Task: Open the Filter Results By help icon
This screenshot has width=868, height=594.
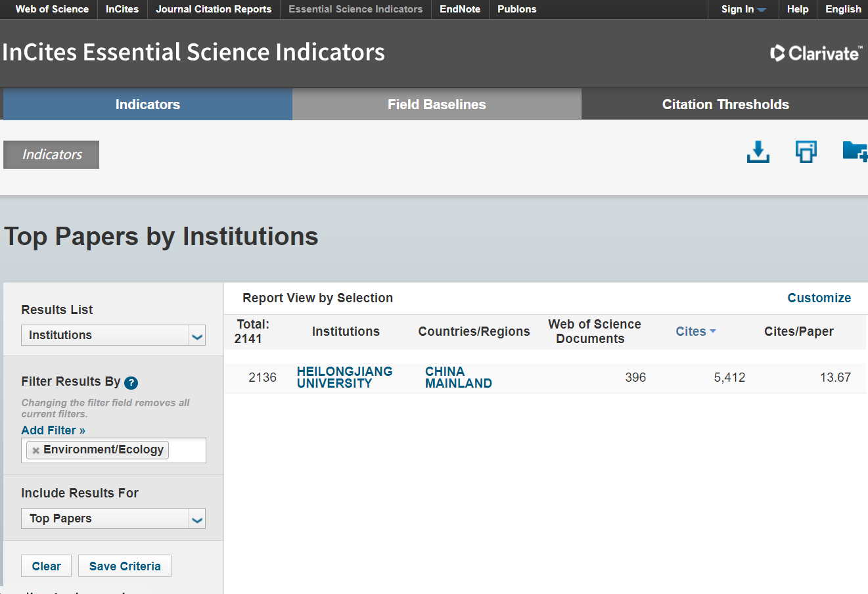Action: (x=131, y=383)
